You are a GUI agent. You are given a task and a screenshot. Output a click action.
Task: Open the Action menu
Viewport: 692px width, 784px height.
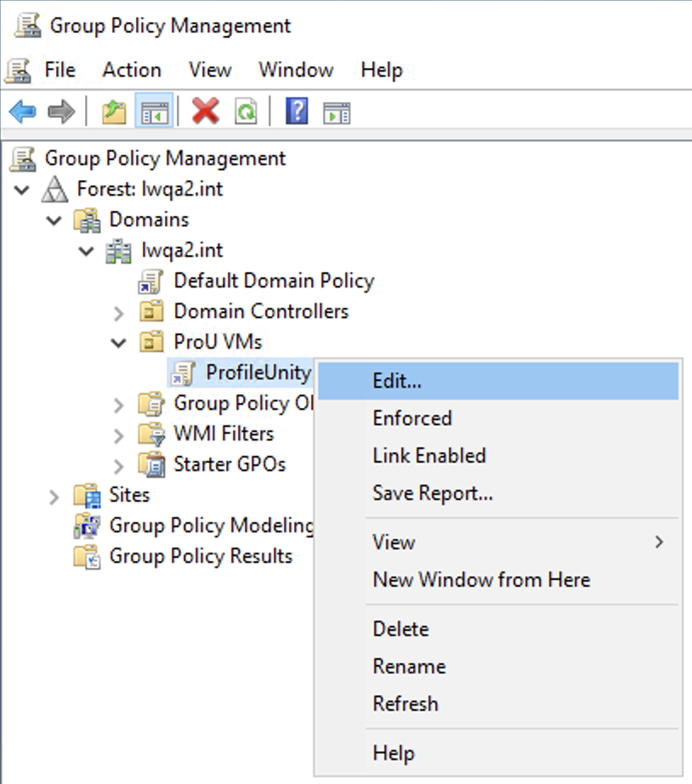[132, 70]
